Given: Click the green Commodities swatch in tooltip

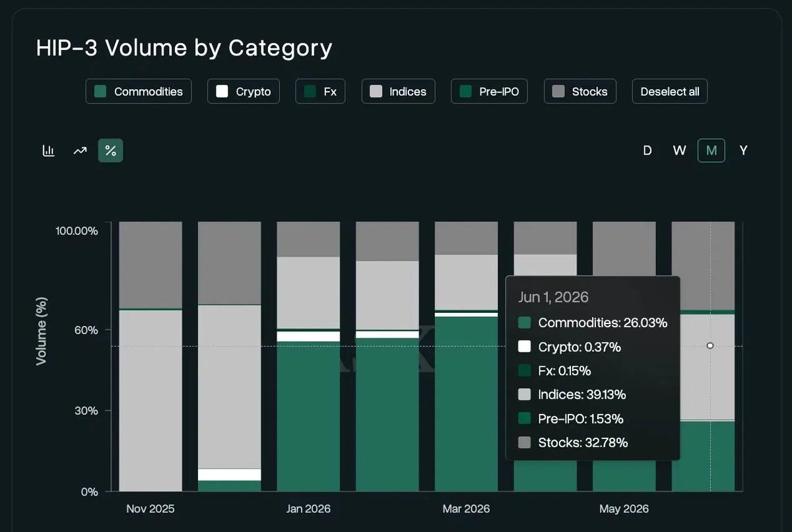Looking at the screenshot, I should point(525,323).
